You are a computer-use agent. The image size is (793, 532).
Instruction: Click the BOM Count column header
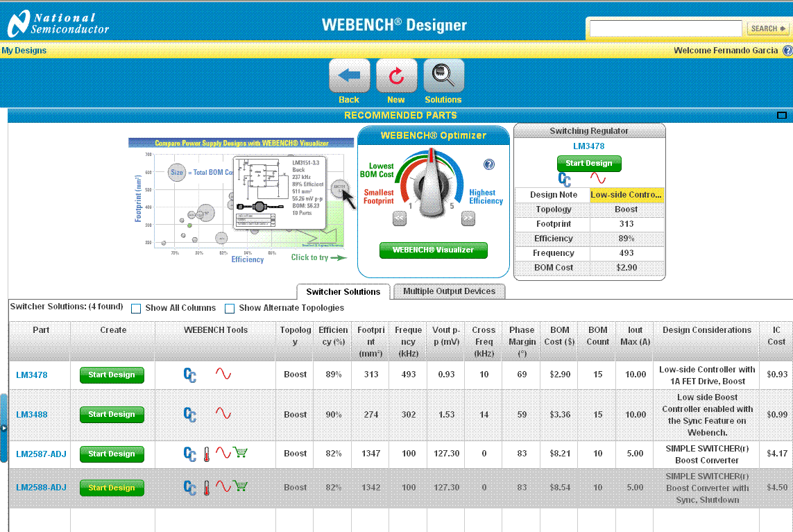pyautogui.click(x=598, y=341)
